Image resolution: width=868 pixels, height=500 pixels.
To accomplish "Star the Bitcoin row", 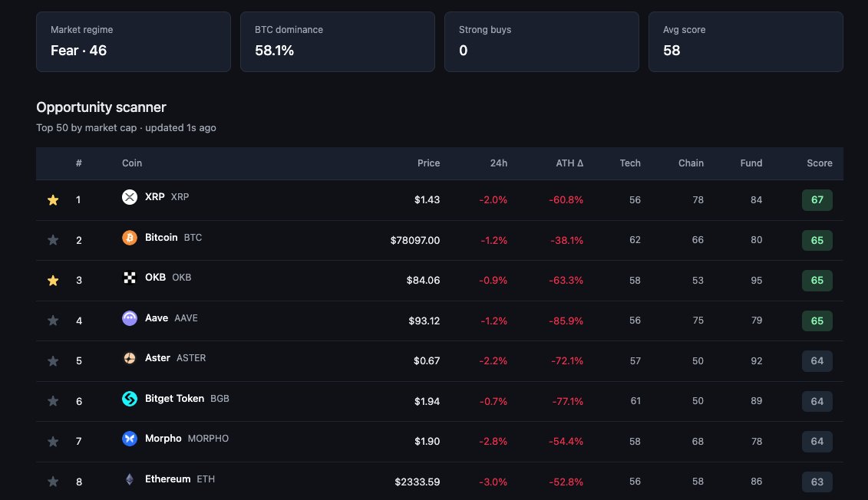I will tap(53, 240).
